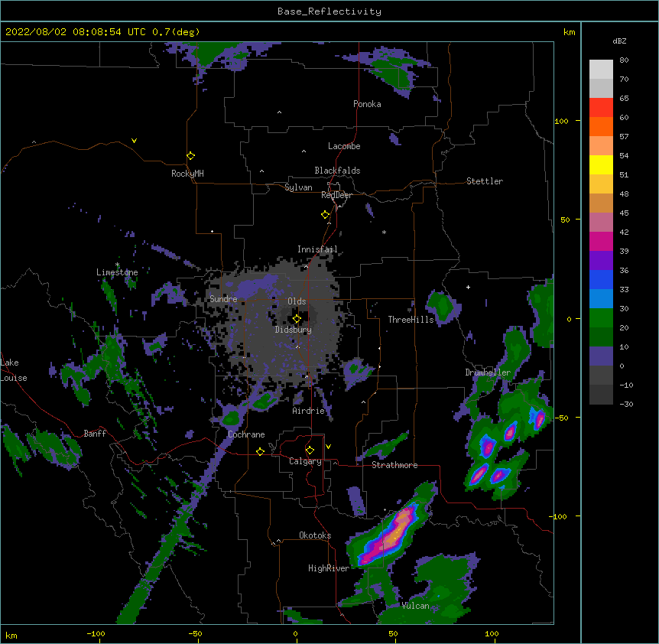
Task: Click the Okotoks label
Action: [x=315, y=535]
